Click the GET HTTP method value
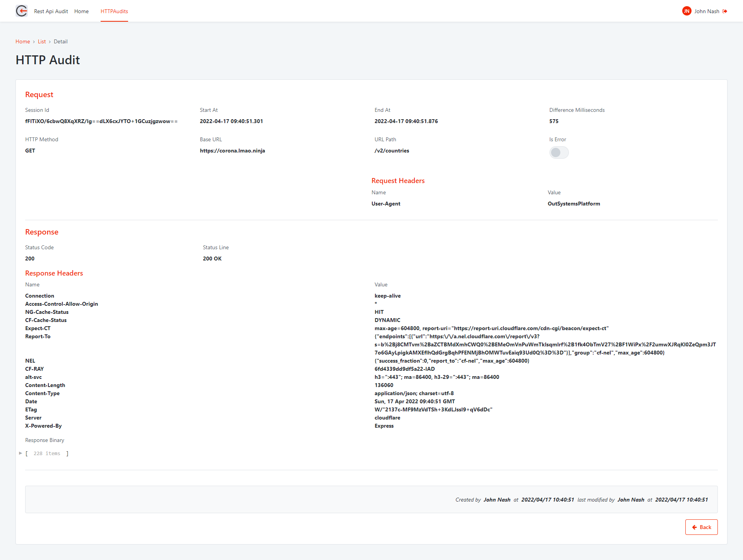The height and width of the screenshot is (560, 743). click(30, 151)
